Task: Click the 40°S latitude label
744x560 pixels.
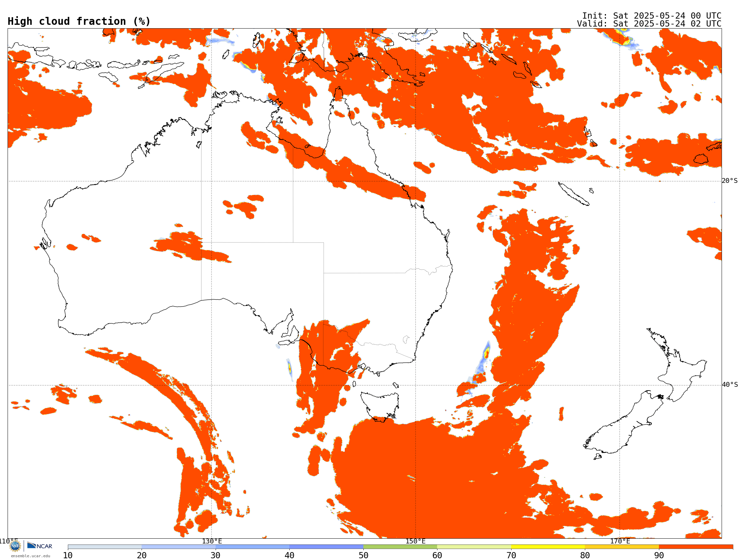Action: click(730, 385)
